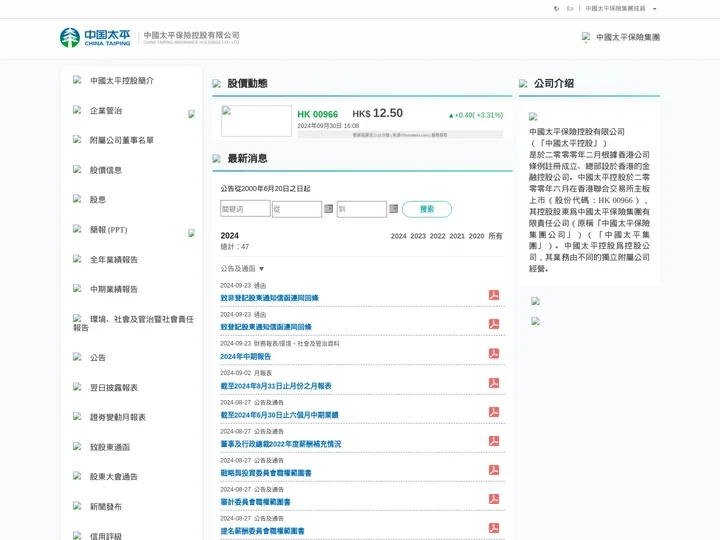Open PDF for 截至2024年8月31日止月份之月報表
Viewport: 720px width, 540px height.
coord(494,383)
